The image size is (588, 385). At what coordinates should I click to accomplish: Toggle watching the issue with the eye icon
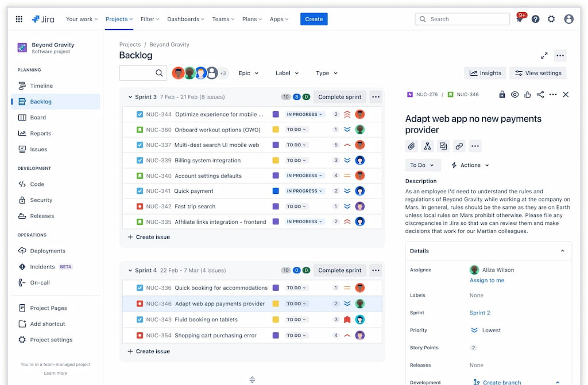pyautogui.click(x=515, y=94)
